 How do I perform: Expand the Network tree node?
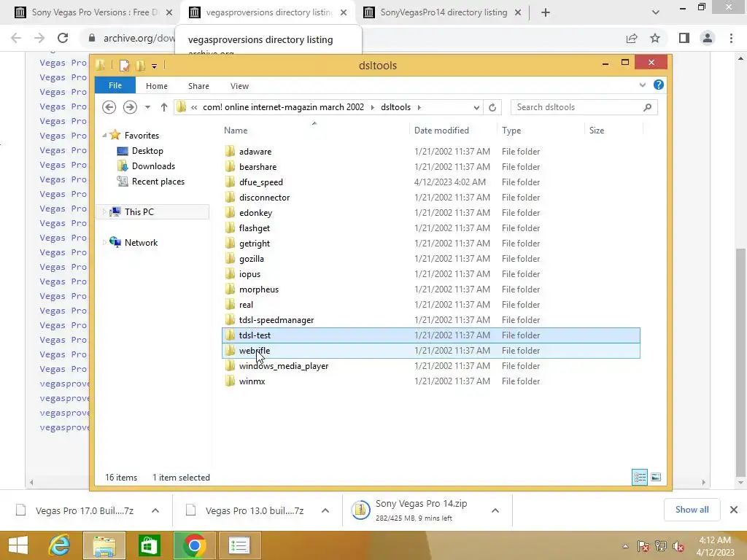[104, 242]
